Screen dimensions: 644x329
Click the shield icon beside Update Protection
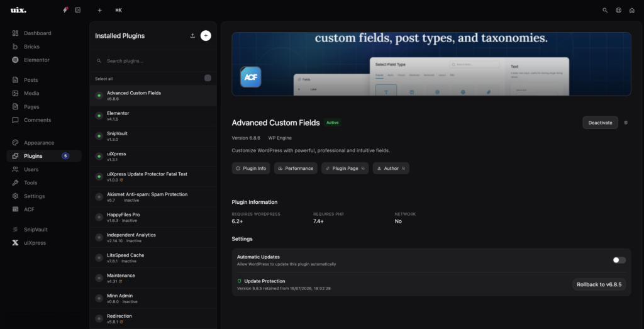click(x=240, y=281)
